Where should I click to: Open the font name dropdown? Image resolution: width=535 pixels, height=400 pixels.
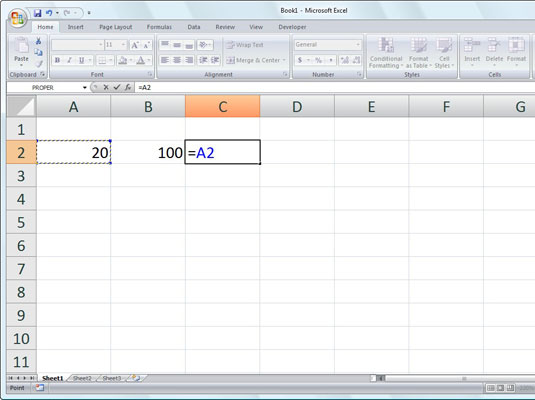point(101,45)
